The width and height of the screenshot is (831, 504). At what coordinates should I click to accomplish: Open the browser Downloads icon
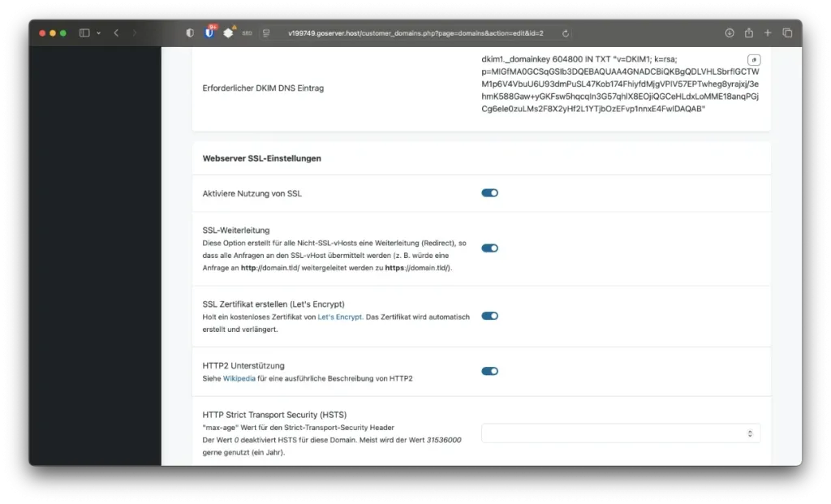point(729,33)
